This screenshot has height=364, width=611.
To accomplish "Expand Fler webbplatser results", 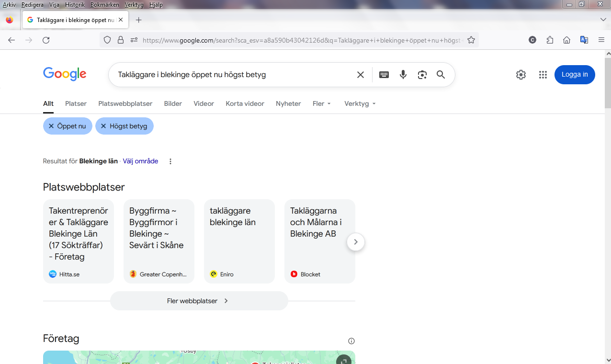I will coord(199,301).
